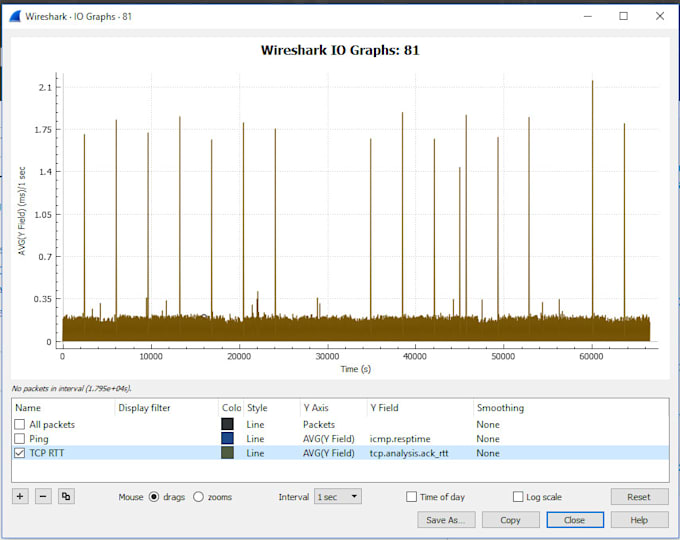Maximize the IO Graphs window
This screenshot has height=540, width=680.
point(623,16)
